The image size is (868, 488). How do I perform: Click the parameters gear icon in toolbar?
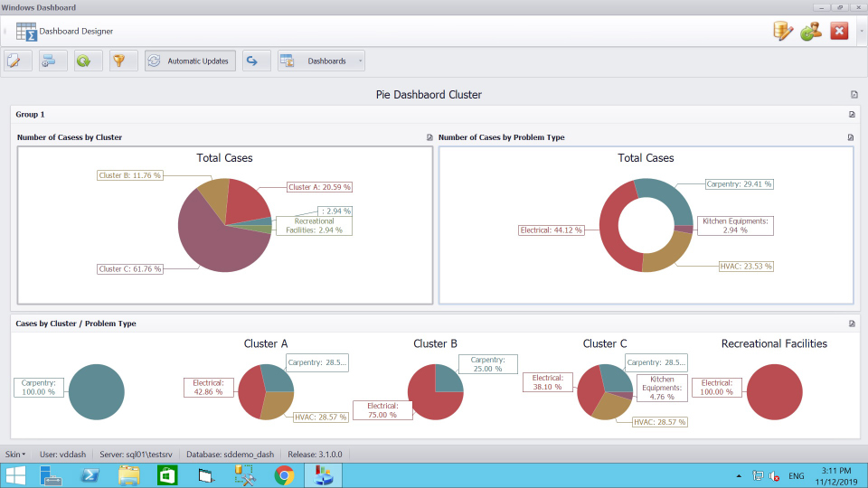coord(52,61)
